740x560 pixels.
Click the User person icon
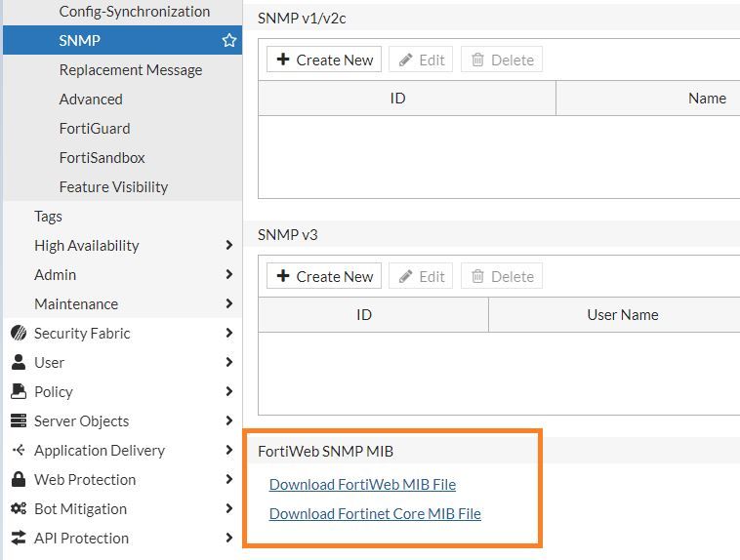point(18,363)
